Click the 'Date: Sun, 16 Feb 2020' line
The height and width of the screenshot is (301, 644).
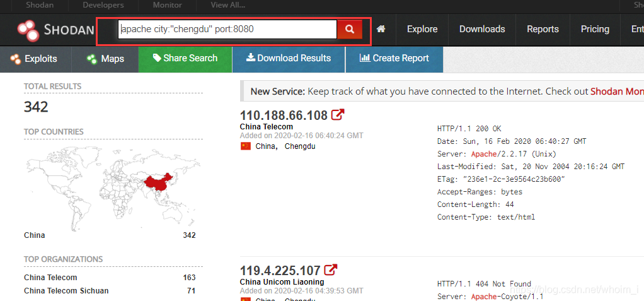[512, 141]
